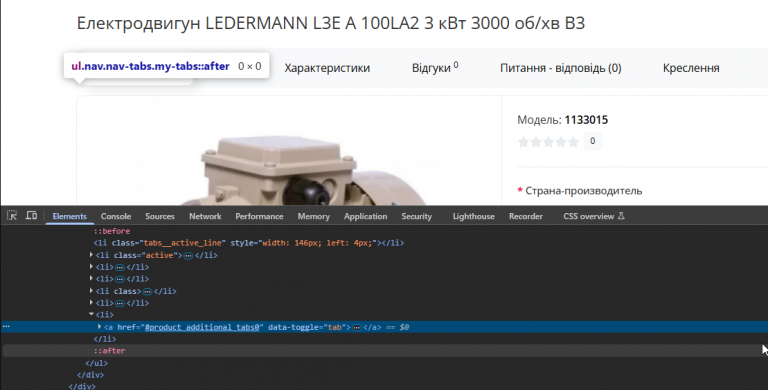Click the data-toggle="tab" attribute
The width and height of the screenshot is (768, 390).
click(306, 327)
